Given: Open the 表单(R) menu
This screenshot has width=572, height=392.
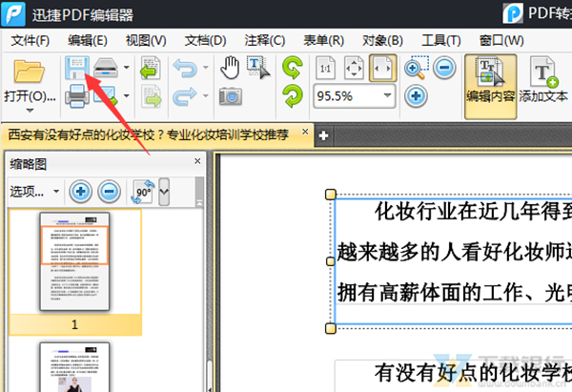Looking at the screenshot, I should coord(323,40).
